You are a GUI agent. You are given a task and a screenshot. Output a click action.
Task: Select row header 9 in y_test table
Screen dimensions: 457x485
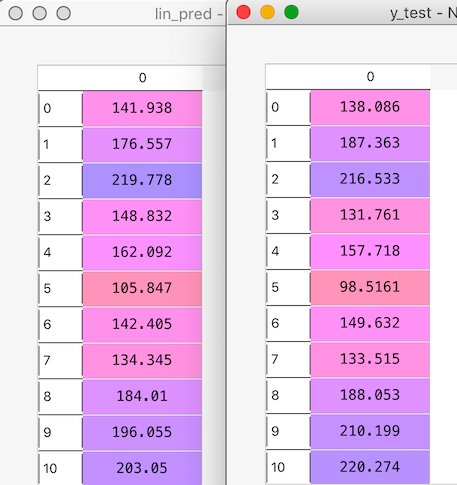(x=288, y=431)
